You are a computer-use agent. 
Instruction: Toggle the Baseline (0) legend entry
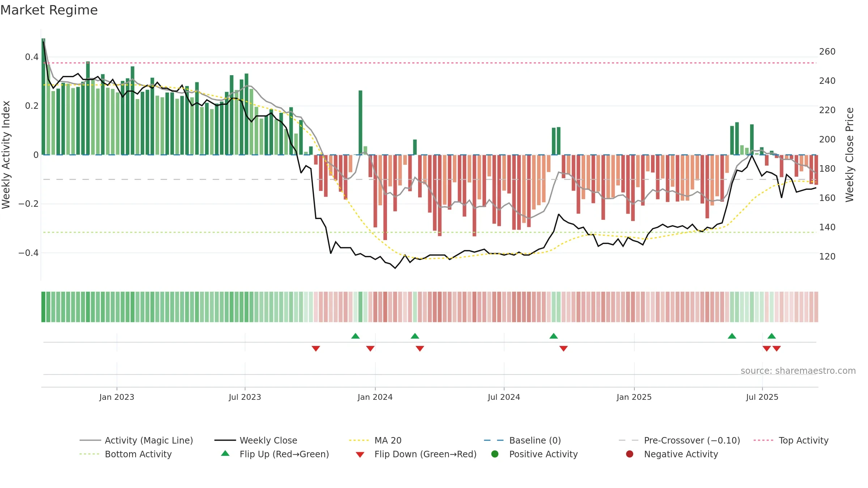coord(522,440)
